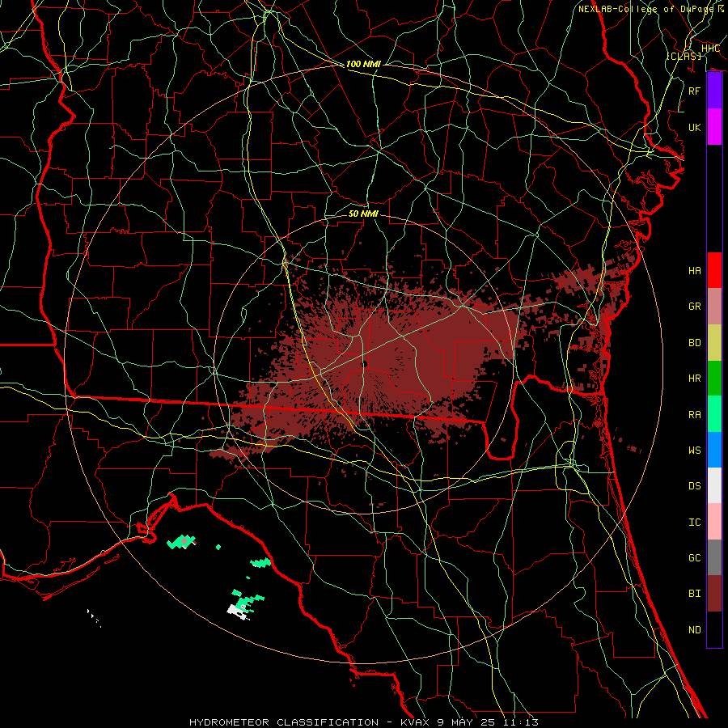Click the RF legend label
The image size is (728, 728).
(x=694, y=91)
